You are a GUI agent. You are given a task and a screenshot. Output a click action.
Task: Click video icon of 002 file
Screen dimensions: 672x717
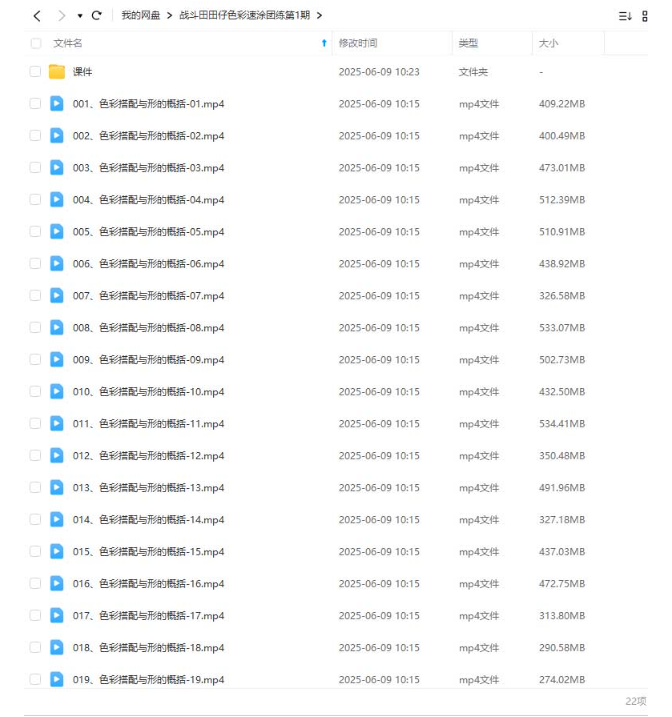click(x=57, y=135)
